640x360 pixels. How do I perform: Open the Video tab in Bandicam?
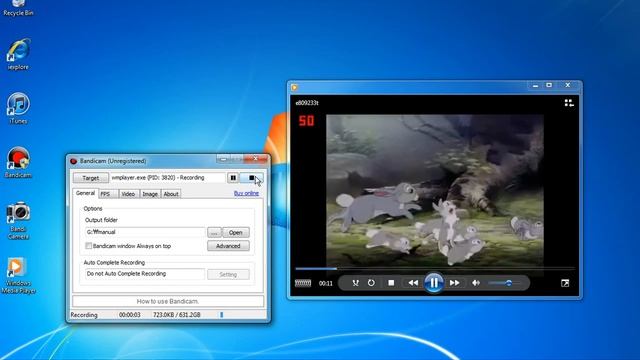point(128,194)
